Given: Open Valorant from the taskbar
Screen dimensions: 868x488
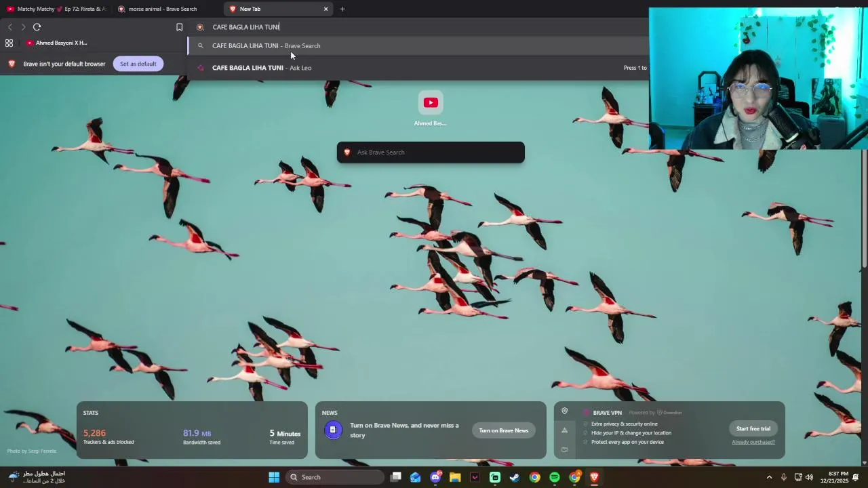Looking at the screenshot, I should pos(475,477).
